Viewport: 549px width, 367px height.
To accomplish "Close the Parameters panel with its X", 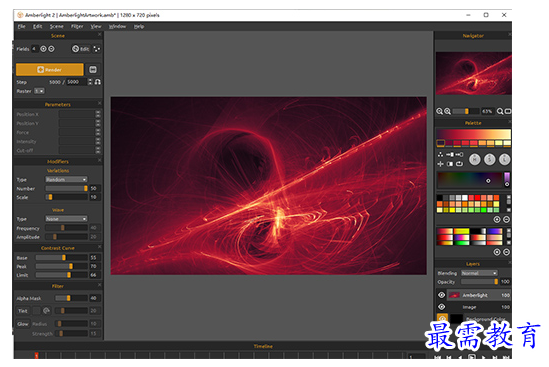I will click(x=99, y=103).
